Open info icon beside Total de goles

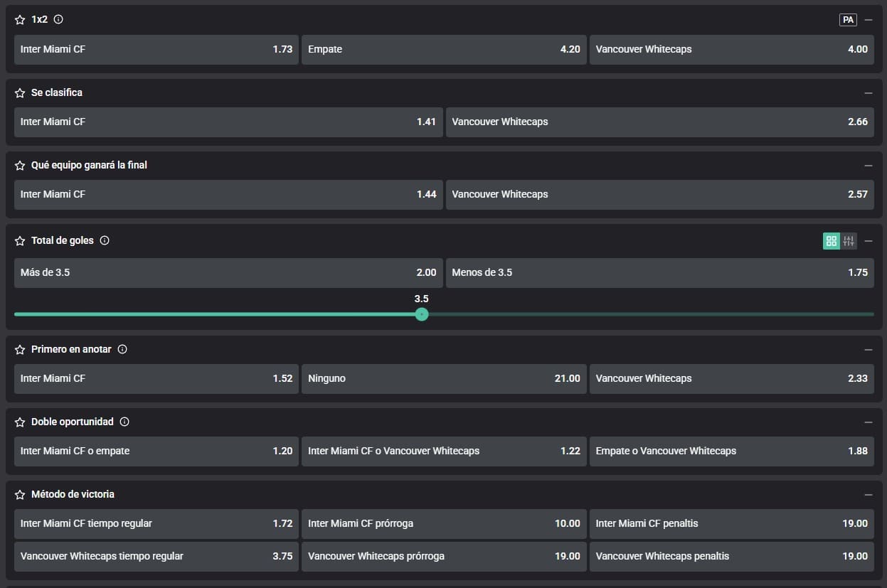tap(105, 241)
